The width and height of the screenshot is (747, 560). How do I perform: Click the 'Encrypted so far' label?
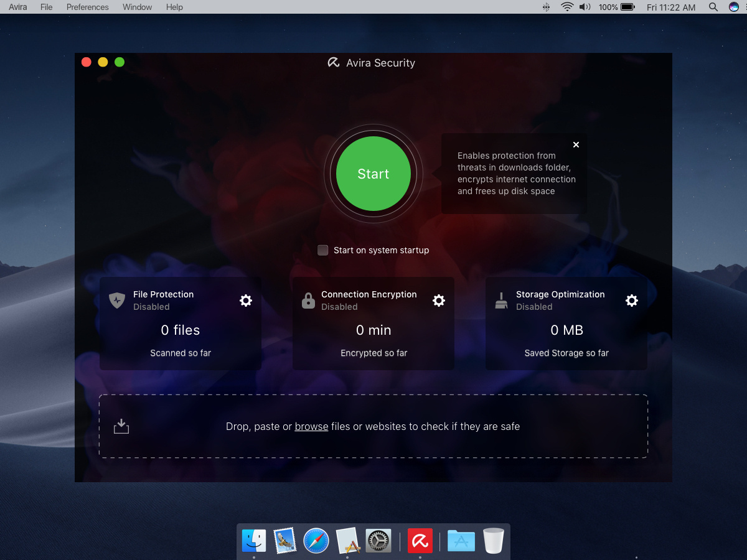pos(374,353)
